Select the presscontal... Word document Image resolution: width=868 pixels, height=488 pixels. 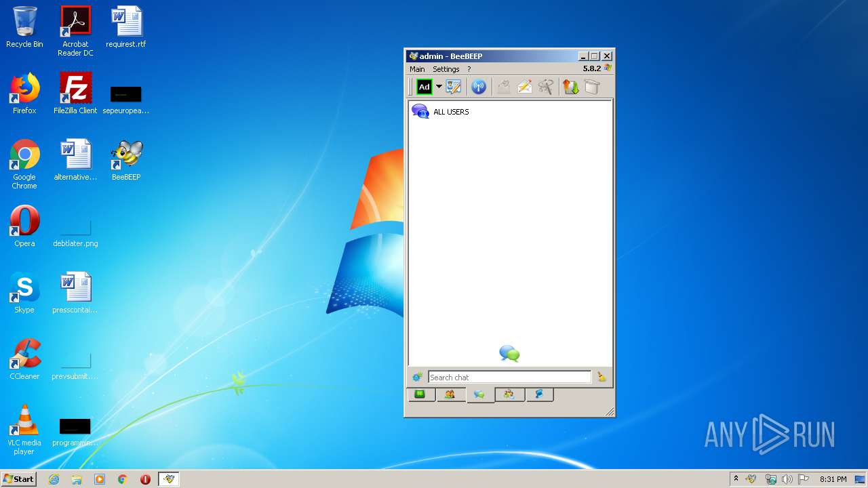click(75, 293)
